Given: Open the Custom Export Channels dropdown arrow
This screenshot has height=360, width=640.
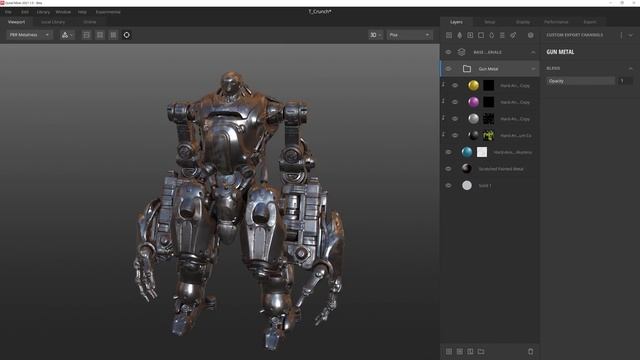Looking at the screenshot, I should click(631, 35).
